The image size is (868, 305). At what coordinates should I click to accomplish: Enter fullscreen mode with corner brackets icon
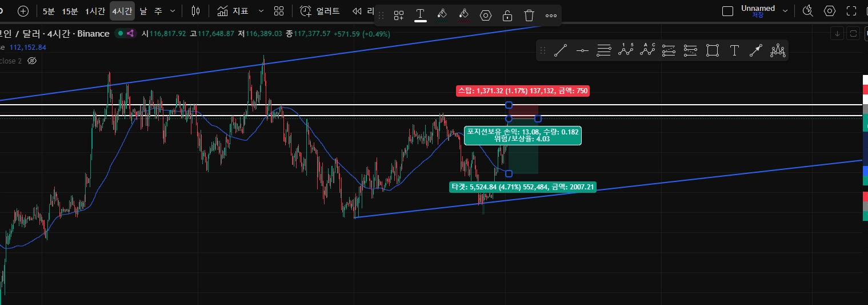click(x=851, y=11)
